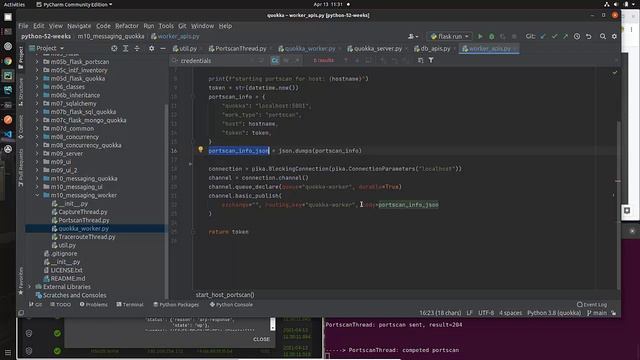Select README.md in project tree
This screenshot has height=360, width=640.
coord(68,278)
